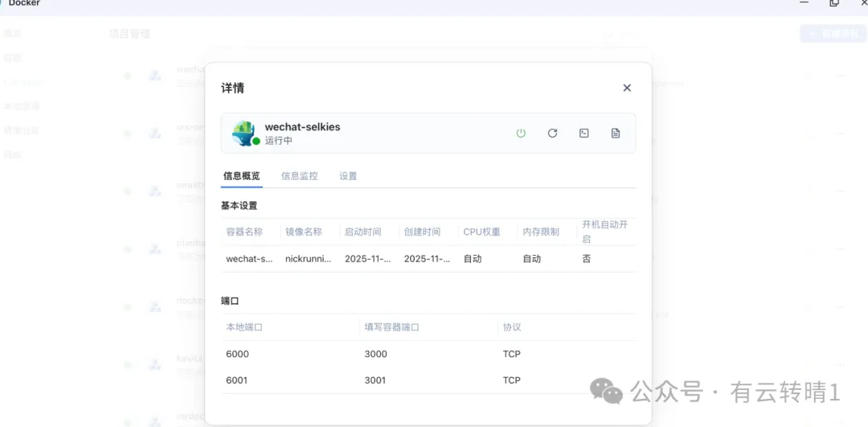This screenshot has height=427, width=868.
Task: Click the 启动时间 column header
Action: click(x=362, y=232)
